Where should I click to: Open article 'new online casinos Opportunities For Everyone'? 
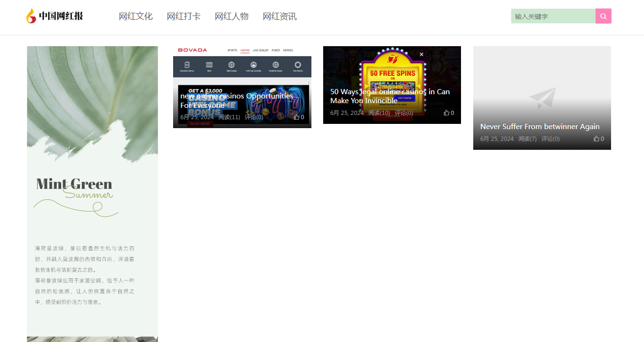coord(237,100)
